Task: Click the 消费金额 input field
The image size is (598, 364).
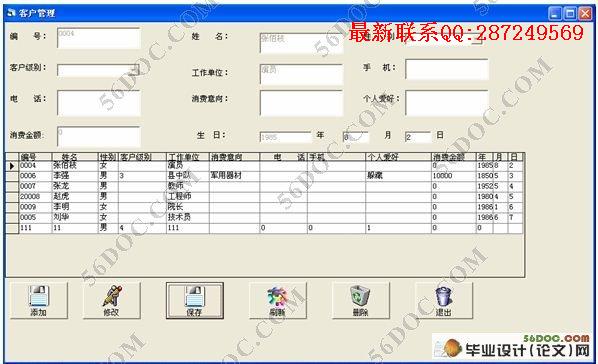Action: [x=99, y=137]
